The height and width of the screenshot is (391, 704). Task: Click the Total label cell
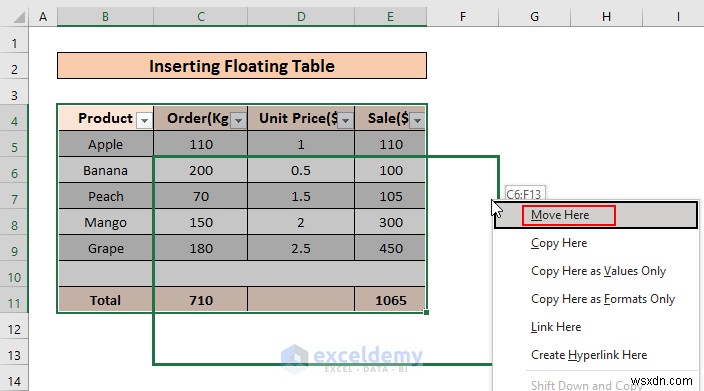[x=106, y=300]
